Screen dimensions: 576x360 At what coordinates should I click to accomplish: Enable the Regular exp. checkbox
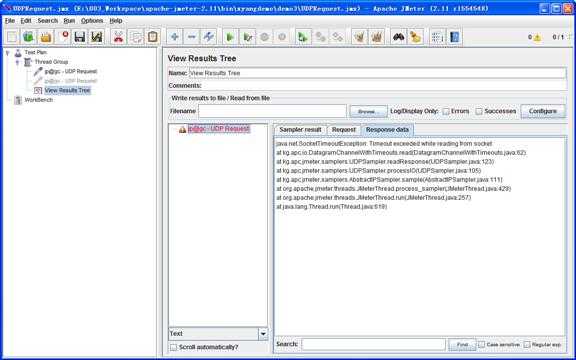point(527,345)
